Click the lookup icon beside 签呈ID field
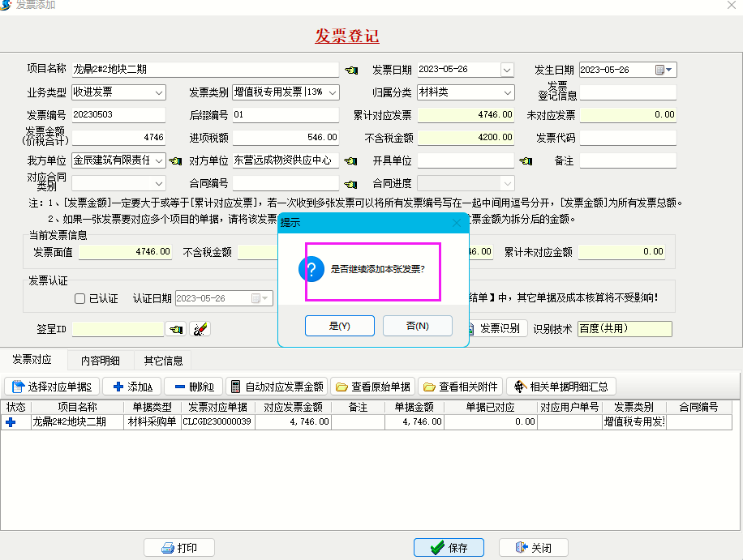This screenshot has width=743, height=560. pyautogui.click(x=175, y=329)
